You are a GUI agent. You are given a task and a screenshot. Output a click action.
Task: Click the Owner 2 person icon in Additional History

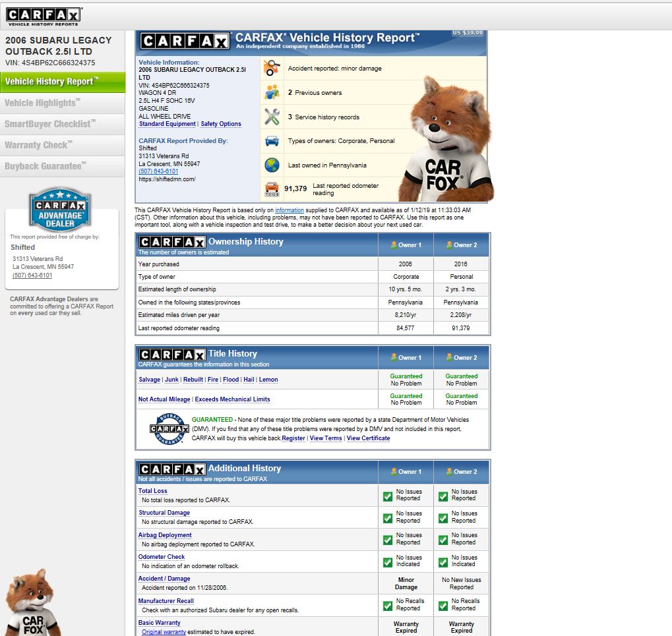pos(449,471)
